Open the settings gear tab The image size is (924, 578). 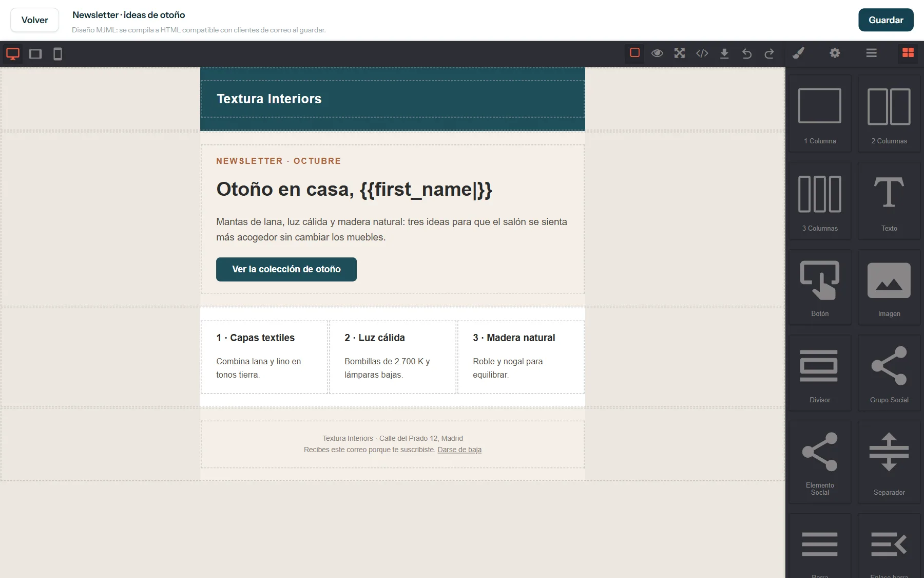[x=835, y=53]
